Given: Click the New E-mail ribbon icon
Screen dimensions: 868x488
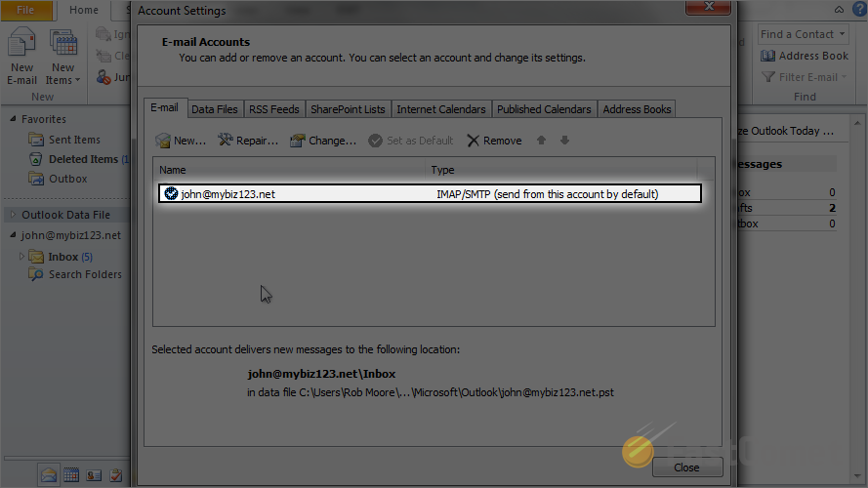Looking at the screenshot, I should [x=21, y=43].
